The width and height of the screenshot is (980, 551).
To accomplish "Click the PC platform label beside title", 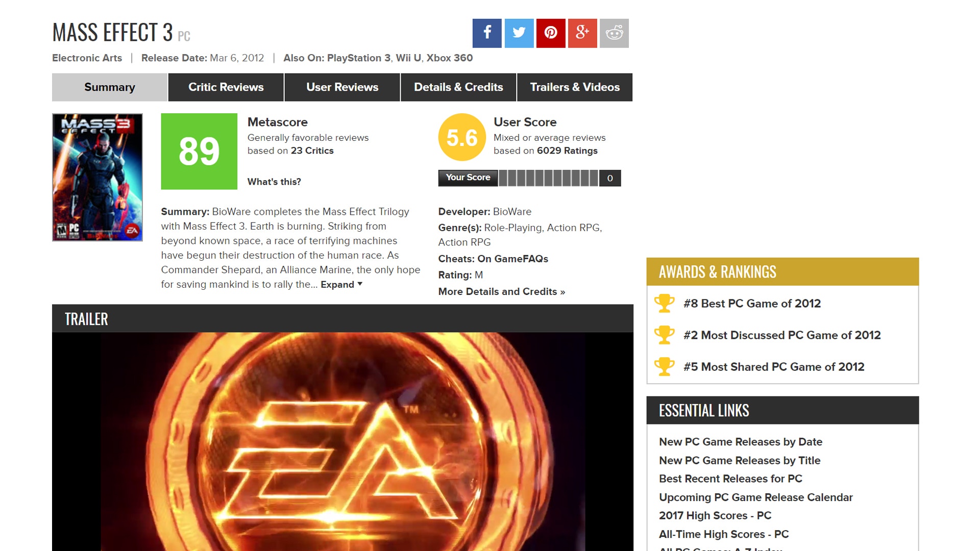I will tap(184, 36).
